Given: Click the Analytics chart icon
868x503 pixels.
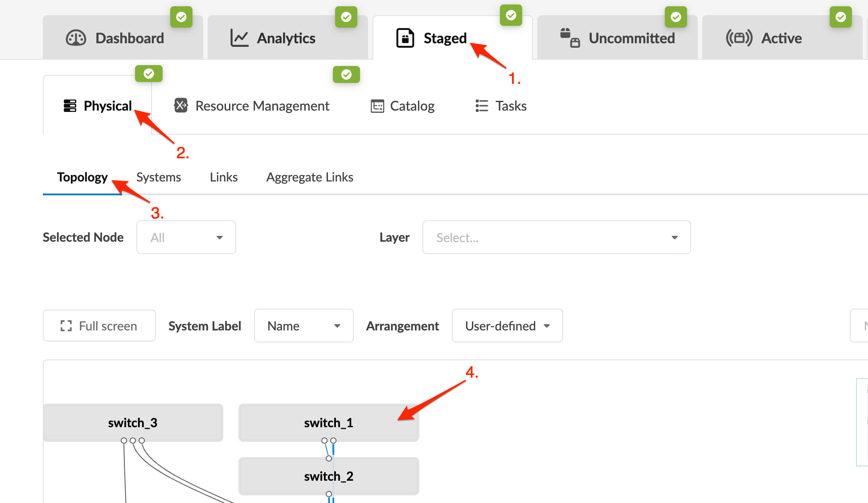Looking at the screenshot, I should coord(239,38).
